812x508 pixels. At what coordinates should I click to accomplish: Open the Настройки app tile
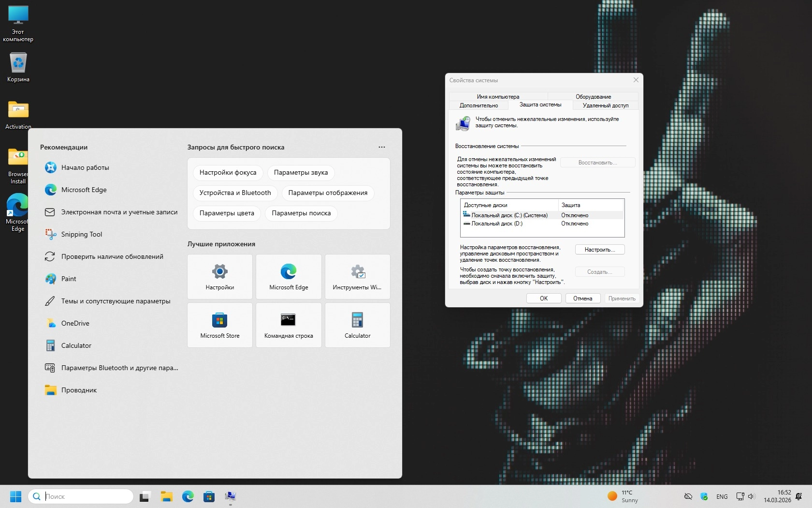[220, 277]
